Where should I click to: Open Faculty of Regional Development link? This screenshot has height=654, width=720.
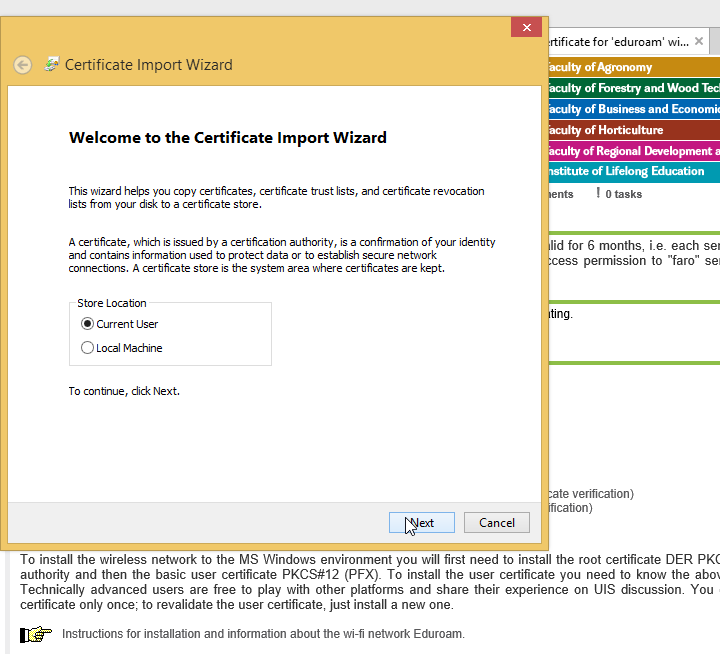634,151
